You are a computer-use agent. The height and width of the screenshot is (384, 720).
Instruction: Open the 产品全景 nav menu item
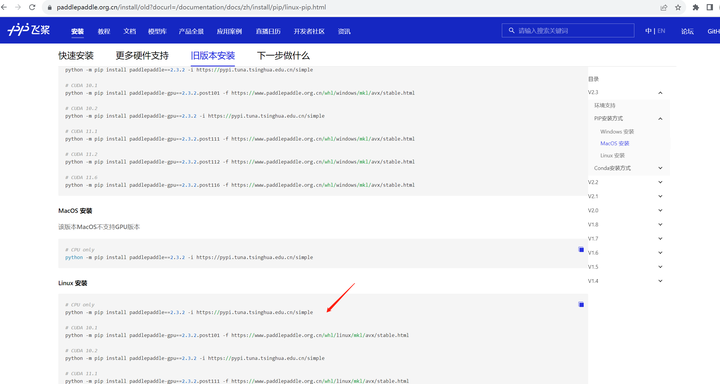tap(191, 31)
